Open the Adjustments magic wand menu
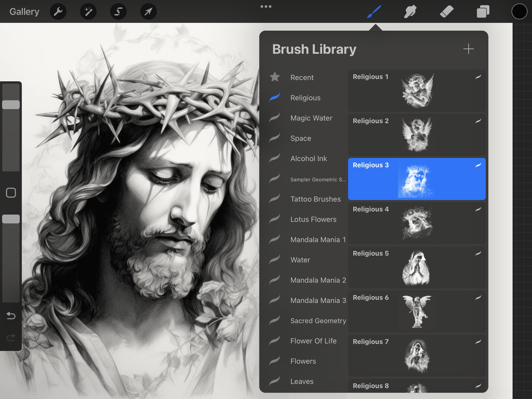Image resolution: width=532 pixels, height=399 pixels. pyautogui.click(x=88, y=12)
